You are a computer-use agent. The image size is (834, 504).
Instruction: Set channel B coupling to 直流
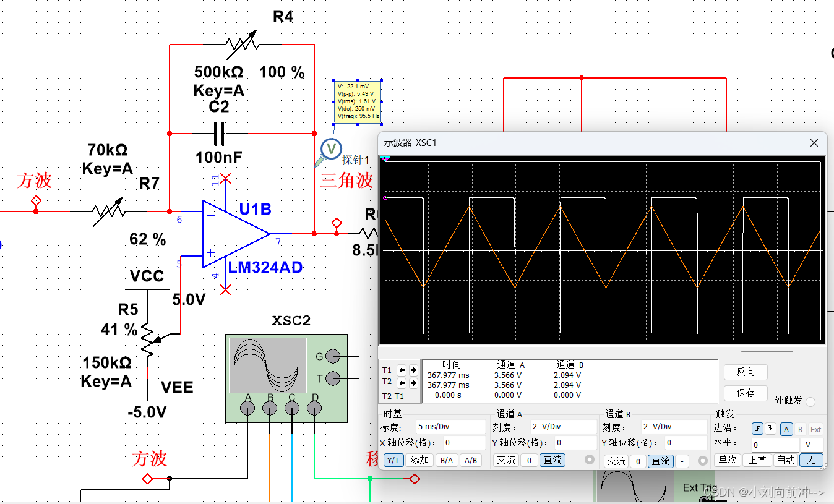click(661, 461)
